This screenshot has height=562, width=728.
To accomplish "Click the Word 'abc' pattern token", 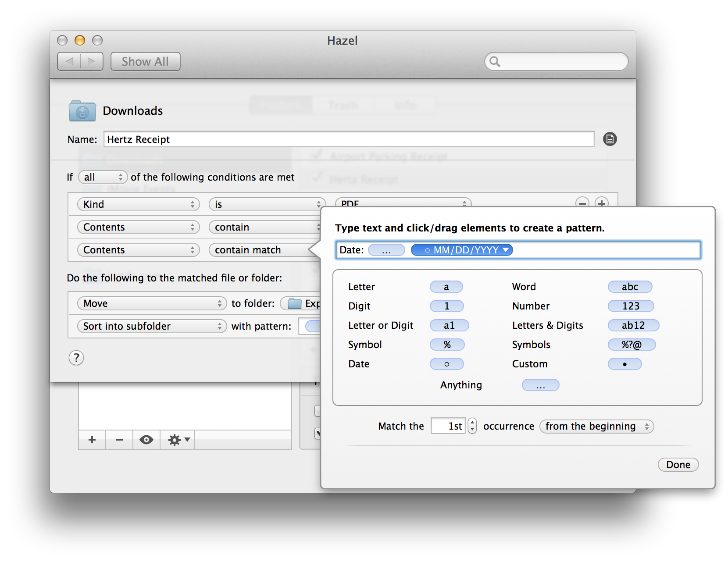I will [x=630, y=287].
